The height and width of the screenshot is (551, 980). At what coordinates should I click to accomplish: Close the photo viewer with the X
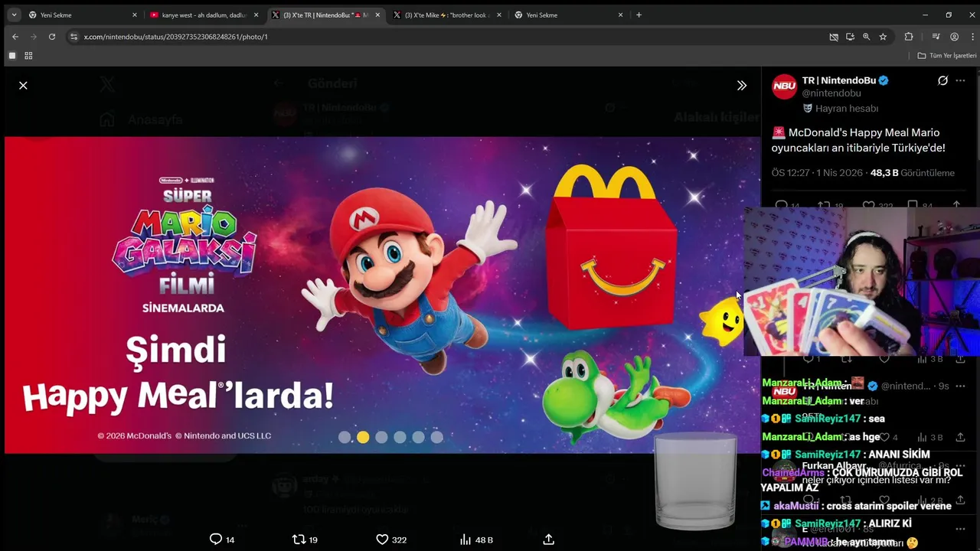click(23, 86)
